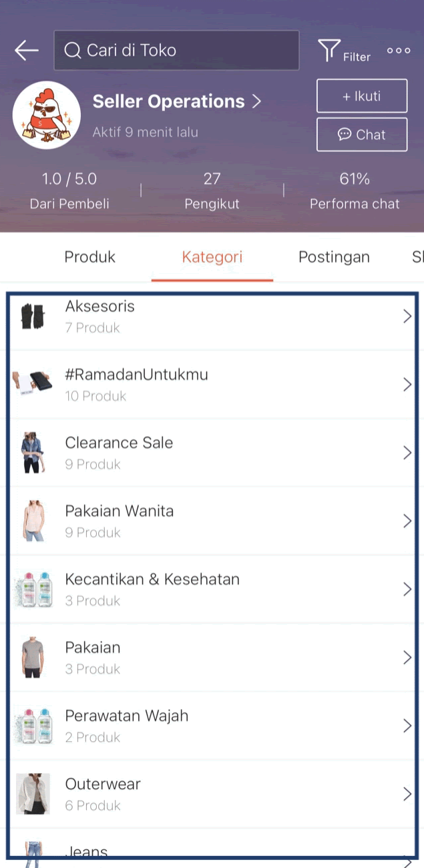The image size is (424, 868).
Task: Expand the #RamadanUntukmu category arrow
Action: coord(407,385)
